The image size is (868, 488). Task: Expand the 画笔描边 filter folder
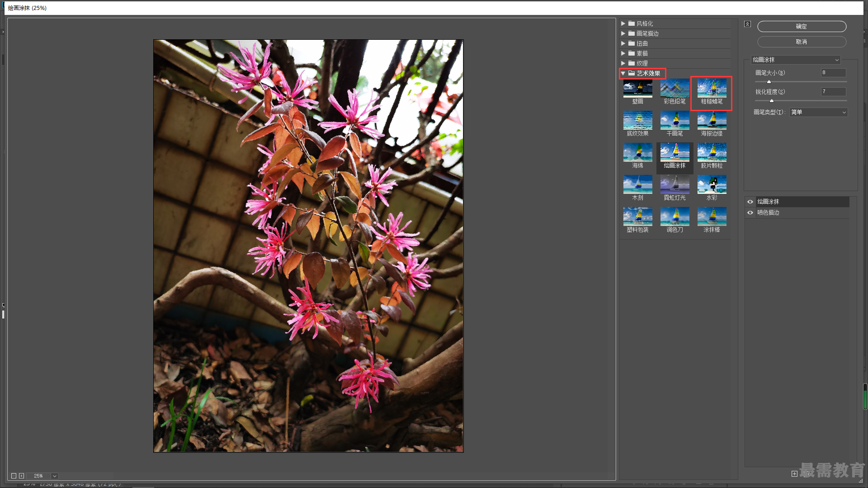pos(623,33)
